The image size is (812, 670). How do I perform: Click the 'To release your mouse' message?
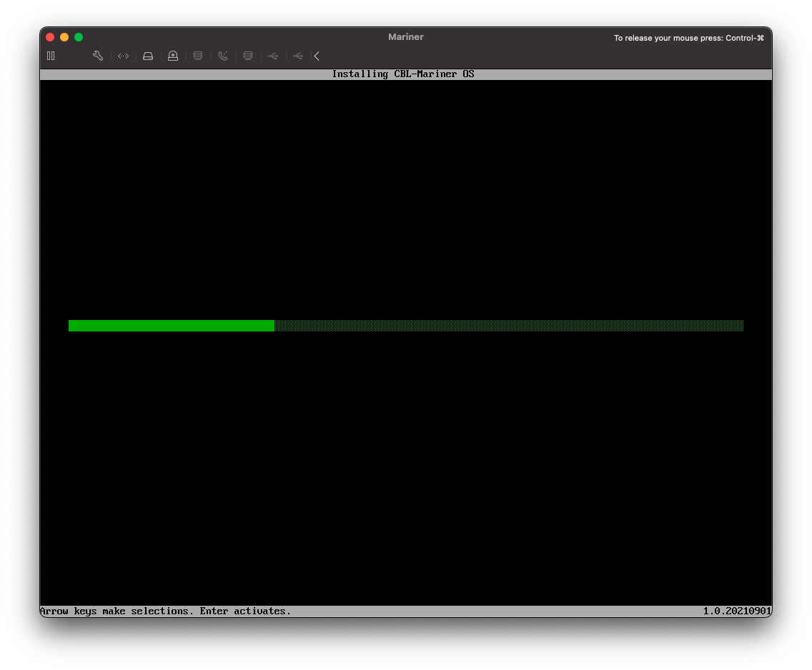point(689,38)
